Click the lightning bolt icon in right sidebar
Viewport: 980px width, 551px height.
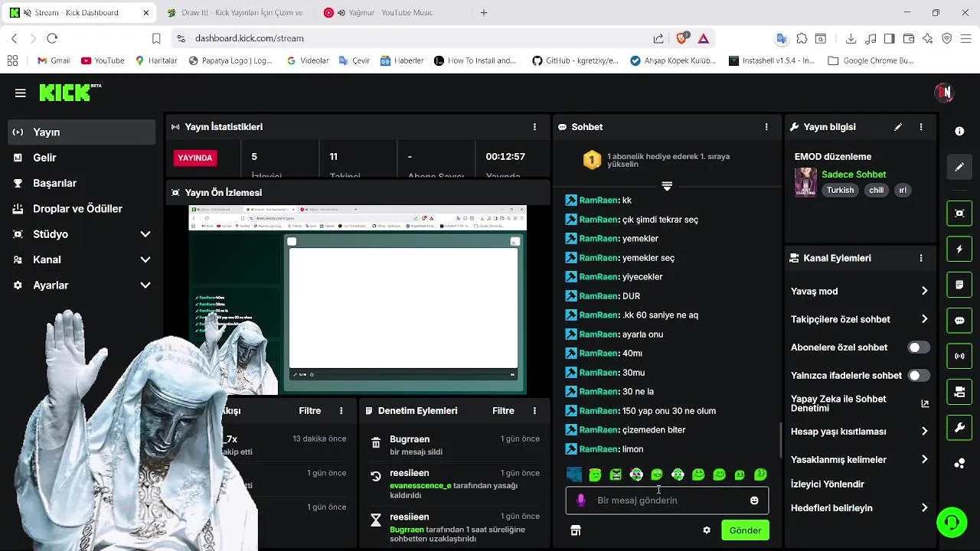[x=959, y=249]
